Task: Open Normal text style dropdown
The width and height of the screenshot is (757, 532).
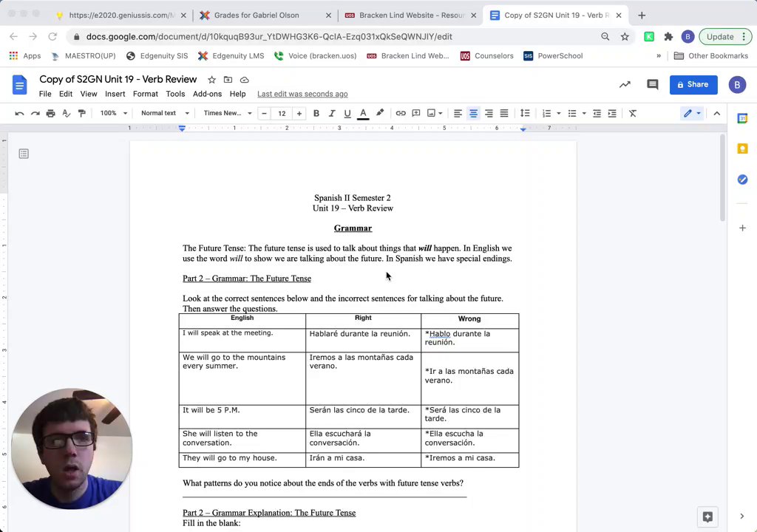Action: (165, 114)
